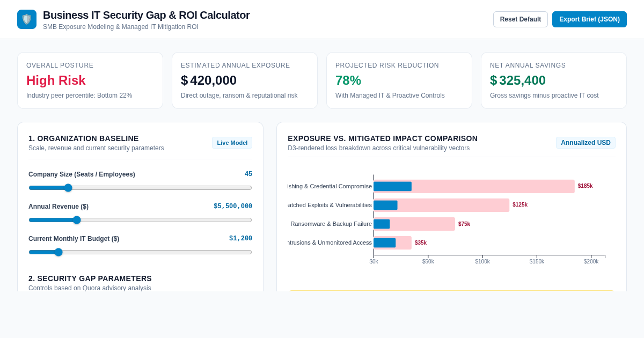The height and width of the screenshot is (338, 644).
Task: Click the Live Model badge
Action: [232, 143]
